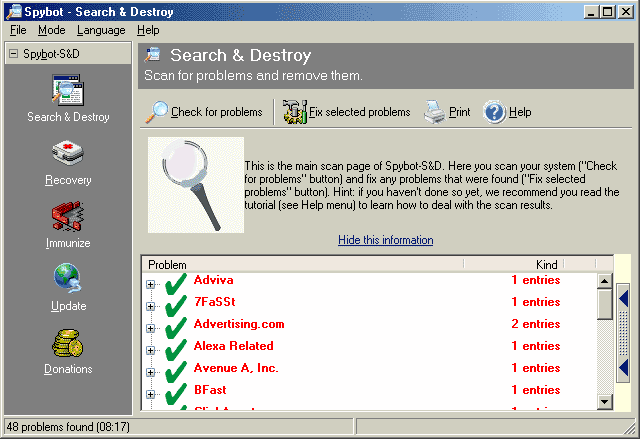Click Check for problems magnifier button
The width and height of the screenshot is (640, 439).
click(x=205, y=112)
